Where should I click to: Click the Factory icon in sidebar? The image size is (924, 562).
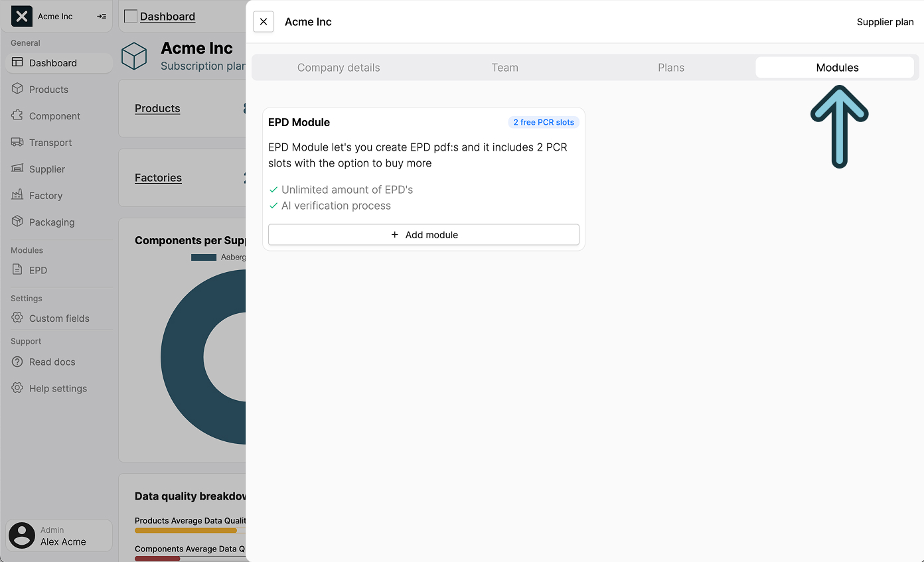(x=17, y=195)
